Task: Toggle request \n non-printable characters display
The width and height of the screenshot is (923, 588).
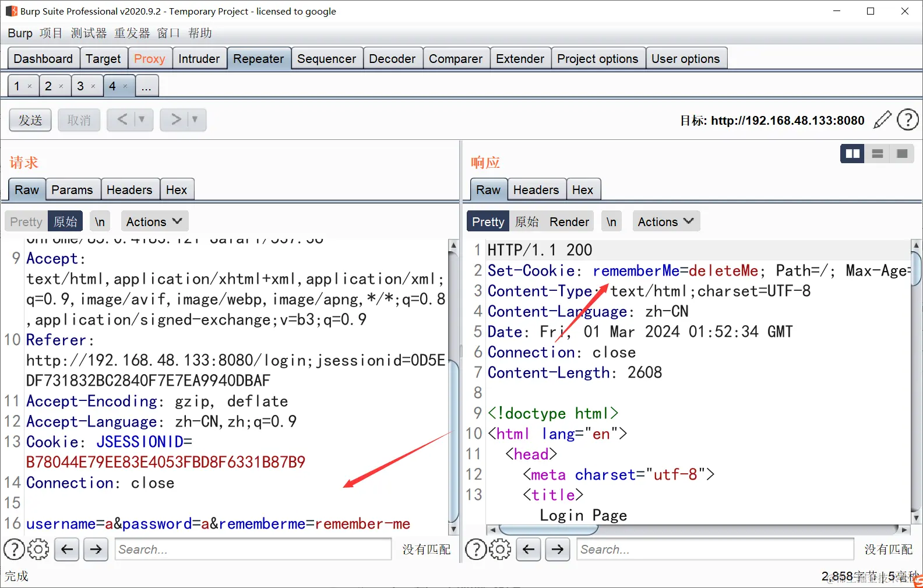Action: 100,221
